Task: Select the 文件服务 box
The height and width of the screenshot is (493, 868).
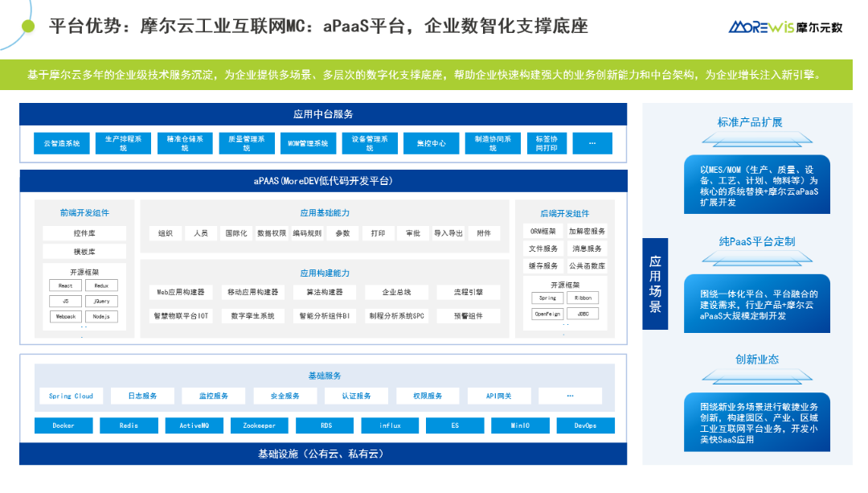Action: [x=543, y=249]
